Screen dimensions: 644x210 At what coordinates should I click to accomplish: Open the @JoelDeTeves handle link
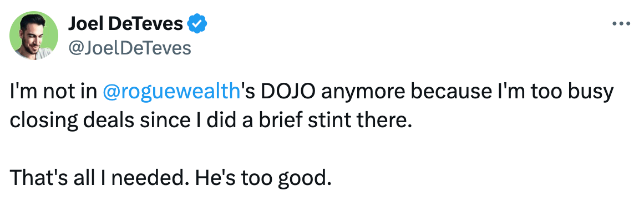tap(129, 48)
